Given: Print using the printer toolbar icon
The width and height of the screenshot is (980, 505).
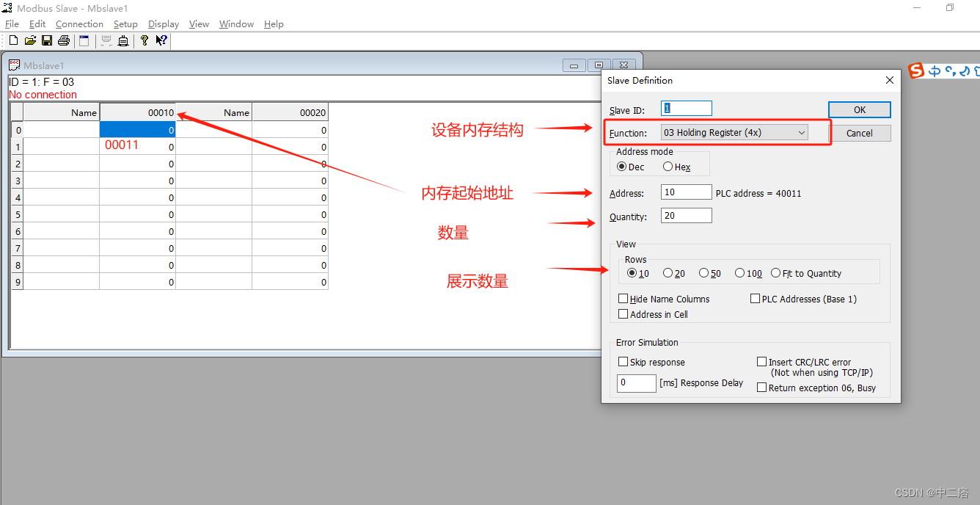Looking at the screenshot, I should point(64,40).
